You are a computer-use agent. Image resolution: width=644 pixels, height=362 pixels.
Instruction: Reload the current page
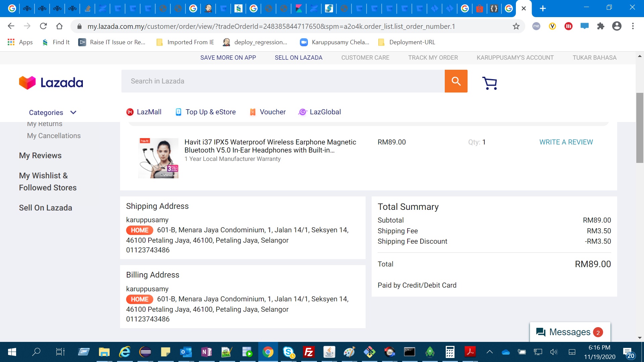click(x=43, y=26)
